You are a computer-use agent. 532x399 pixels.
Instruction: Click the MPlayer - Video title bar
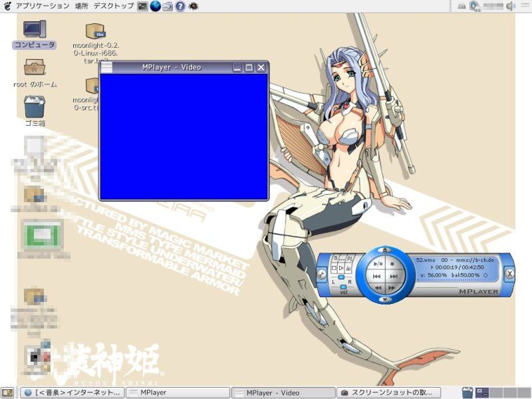click(172, 67)
